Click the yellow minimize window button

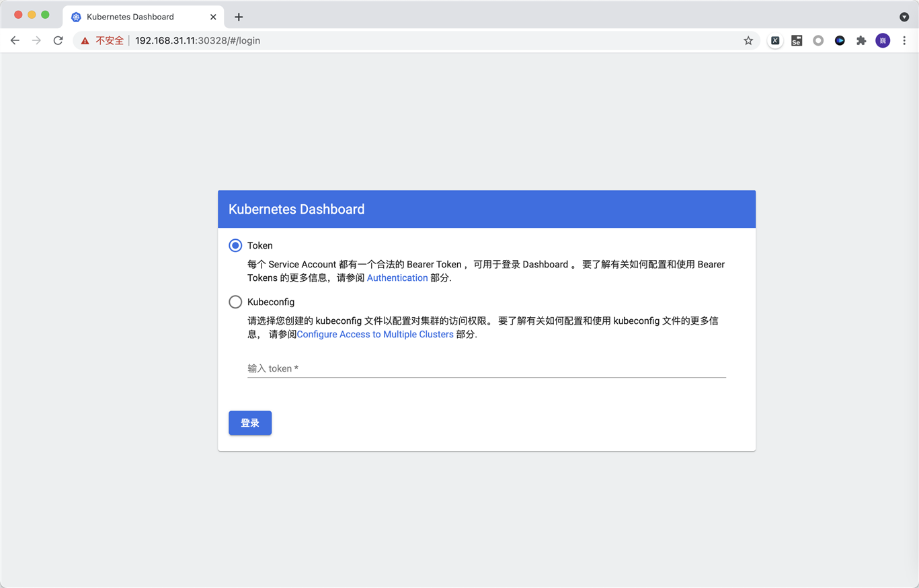click(x=32, y=15)
